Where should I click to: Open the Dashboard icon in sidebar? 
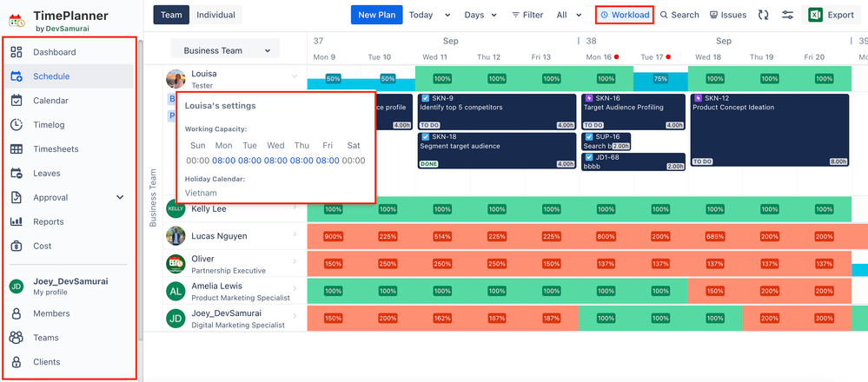(x=17, y=52)
